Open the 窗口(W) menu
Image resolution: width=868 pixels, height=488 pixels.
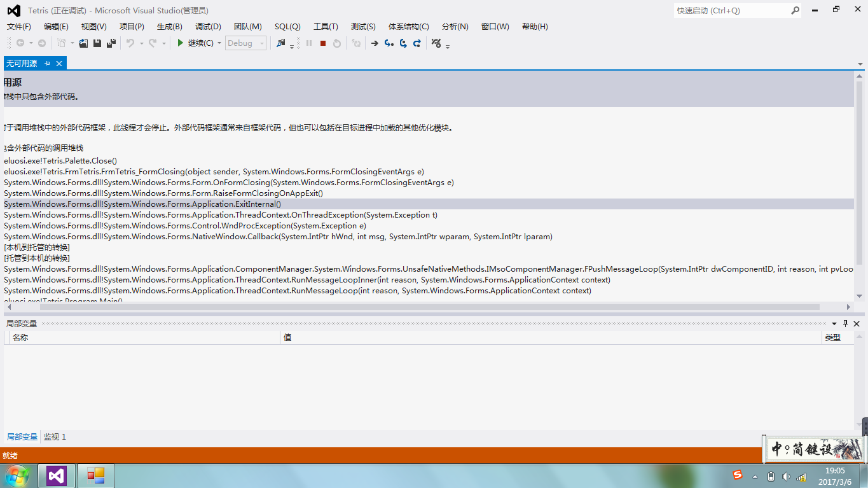495,27
